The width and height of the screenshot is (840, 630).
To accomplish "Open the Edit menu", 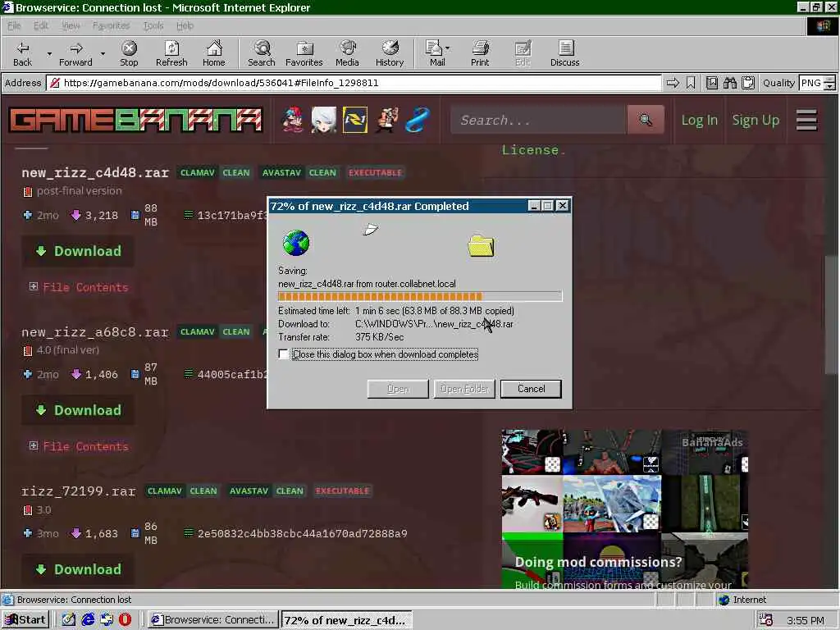I will (x=41, y=25).
